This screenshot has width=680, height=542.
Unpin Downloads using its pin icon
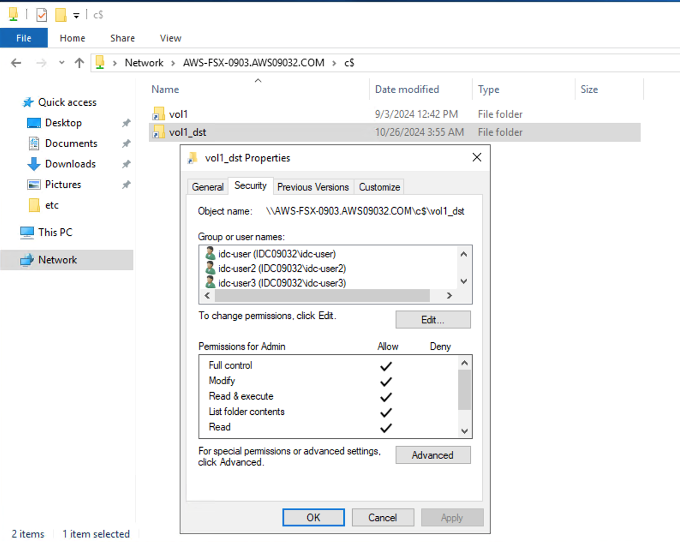(x=126, y=164)
